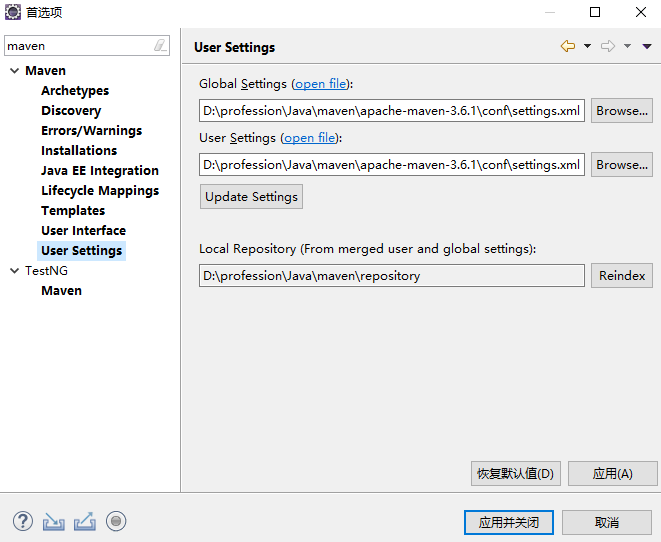
Task: Click 应用并关闭 apply and close
Action: click(x=509, y=523)
